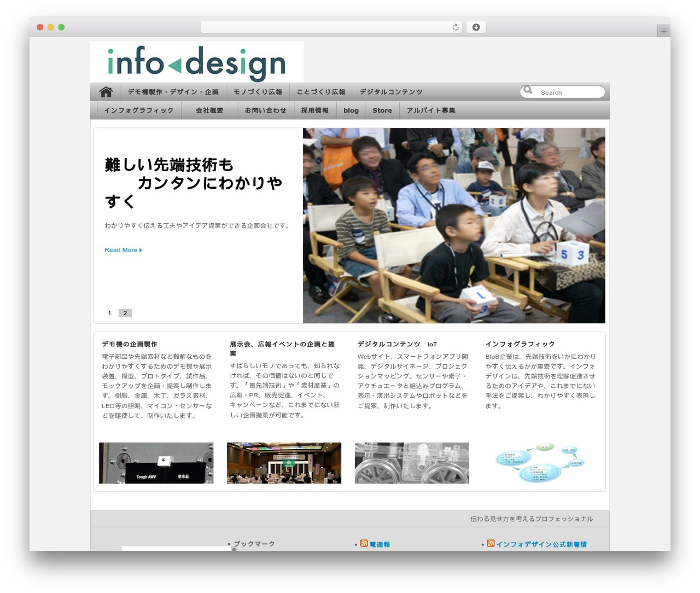The image size is (700, 593).
Task: Open 採用情報 page
Action: [x=314, y=111]
